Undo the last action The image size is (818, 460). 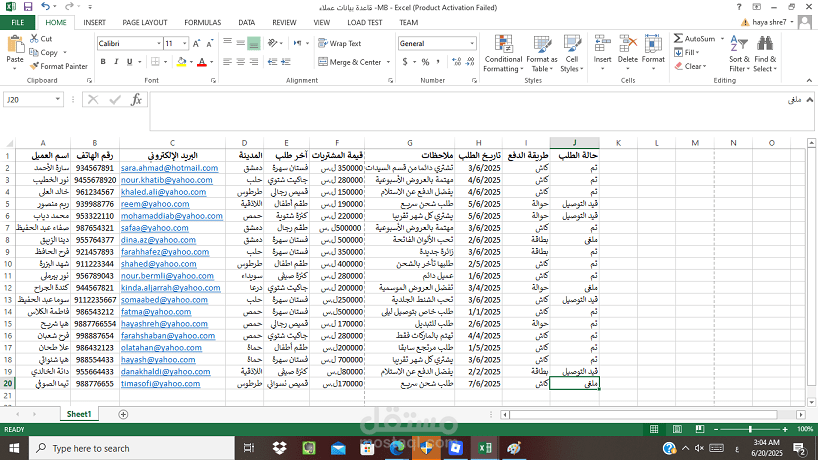(46, 7)
